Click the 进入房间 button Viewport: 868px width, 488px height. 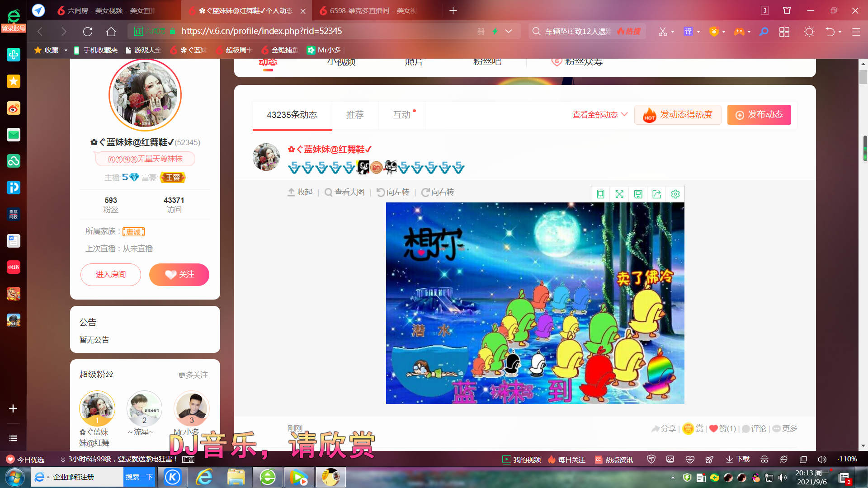[111, 275]
